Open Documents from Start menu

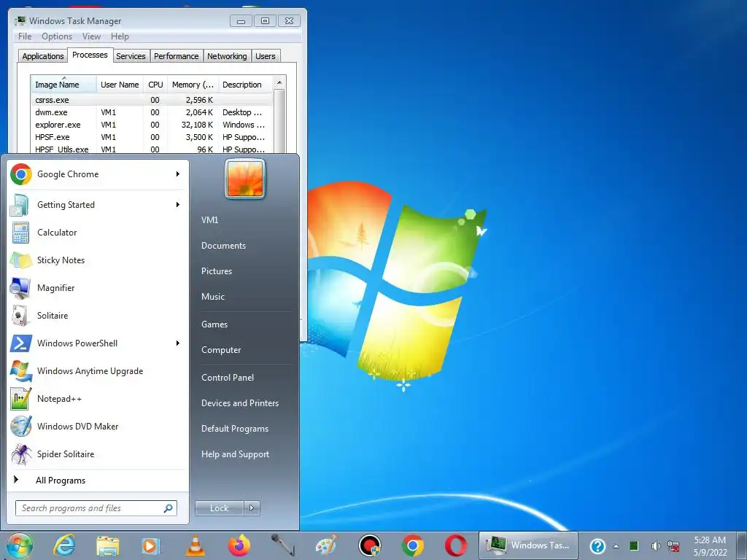tap(223, 246)
